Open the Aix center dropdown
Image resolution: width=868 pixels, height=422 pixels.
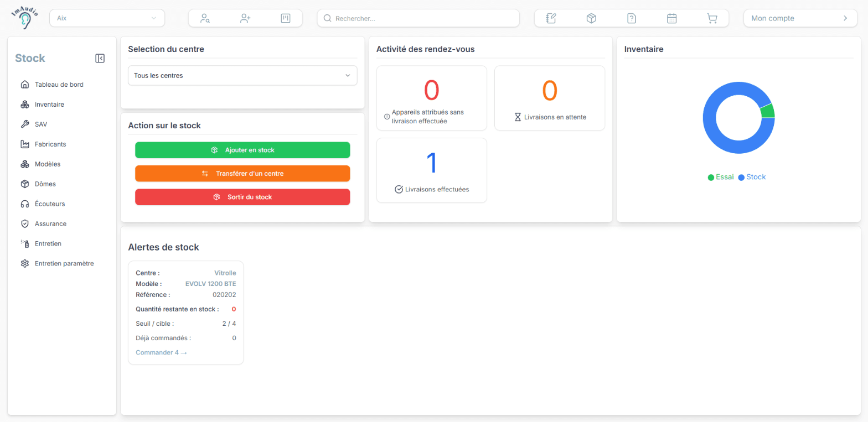pos(107,18)
